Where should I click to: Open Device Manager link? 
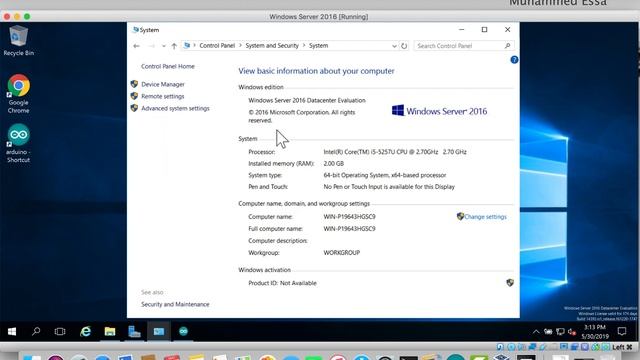(163, 84)
